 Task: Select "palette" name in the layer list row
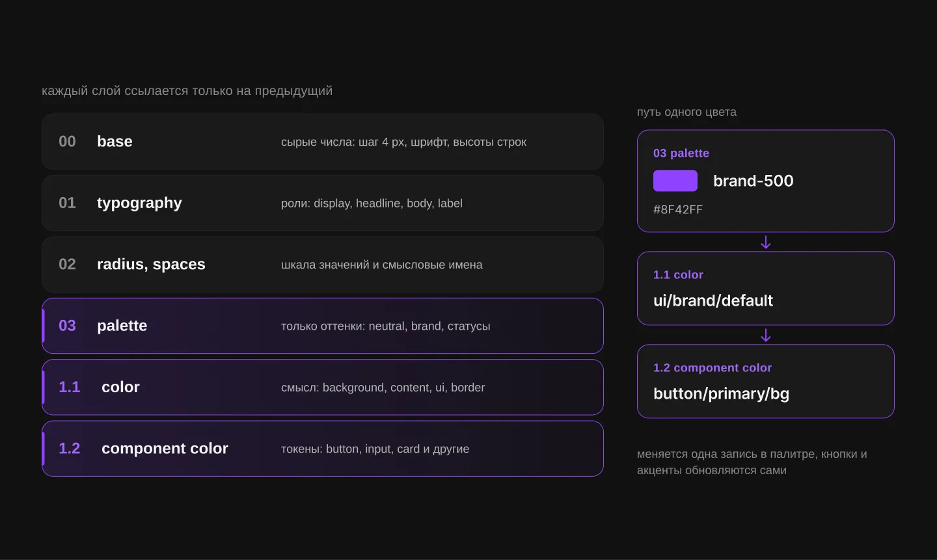pos(122,326)
